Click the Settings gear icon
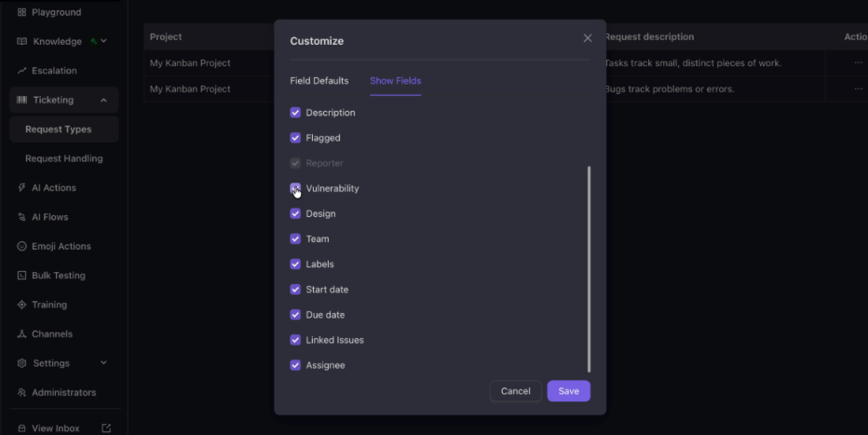 21,363
